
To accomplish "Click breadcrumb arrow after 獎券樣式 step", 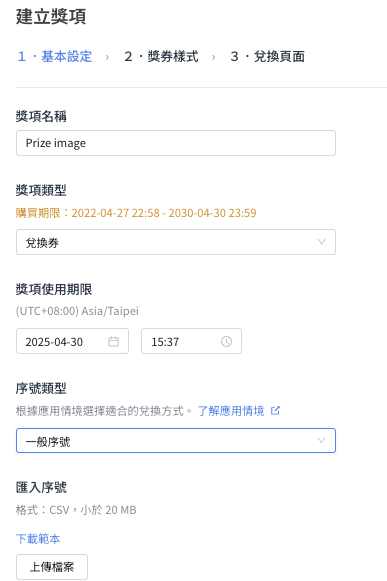I will [x=214, y=57].
